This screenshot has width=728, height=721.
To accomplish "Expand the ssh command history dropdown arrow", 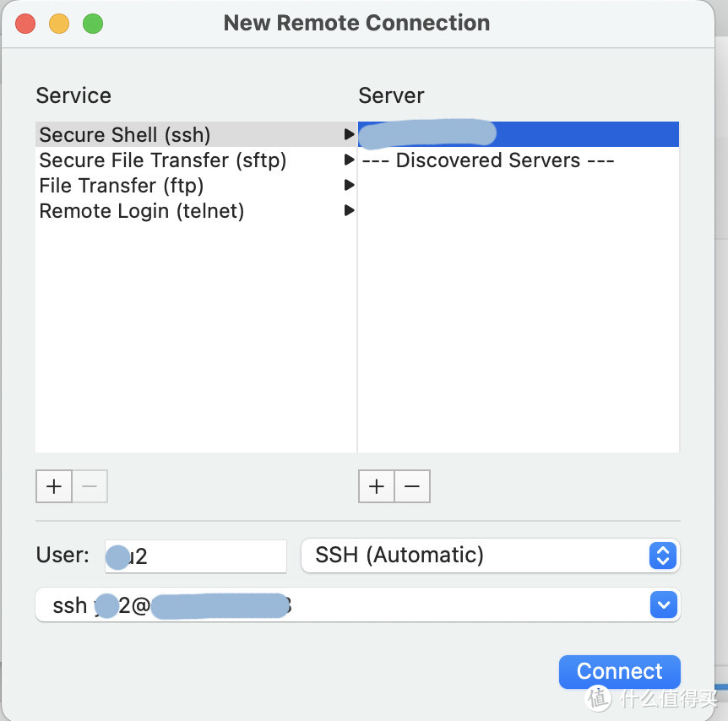I will [663, 605].
